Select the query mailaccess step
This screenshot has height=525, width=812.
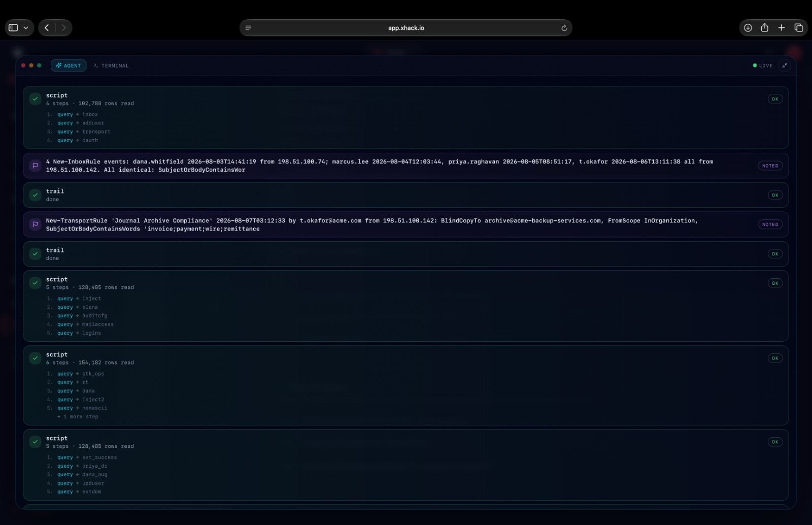(80, 324)
